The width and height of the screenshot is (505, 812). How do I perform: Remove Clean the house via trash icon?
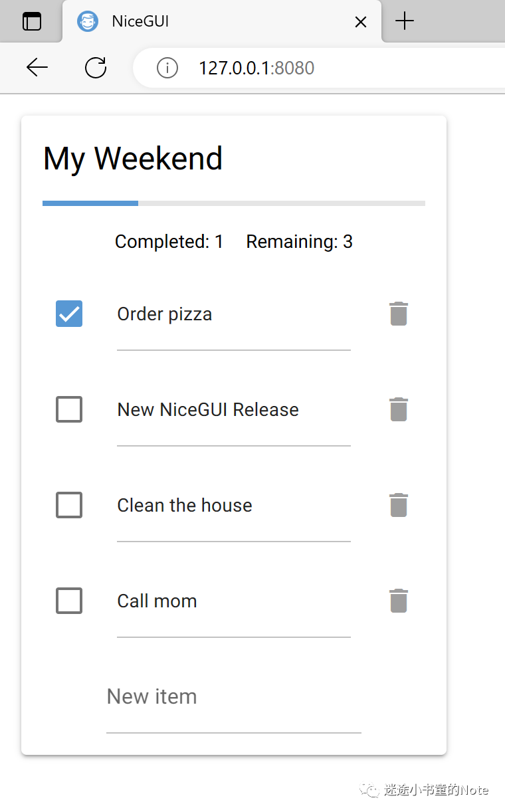pos(398,505)
